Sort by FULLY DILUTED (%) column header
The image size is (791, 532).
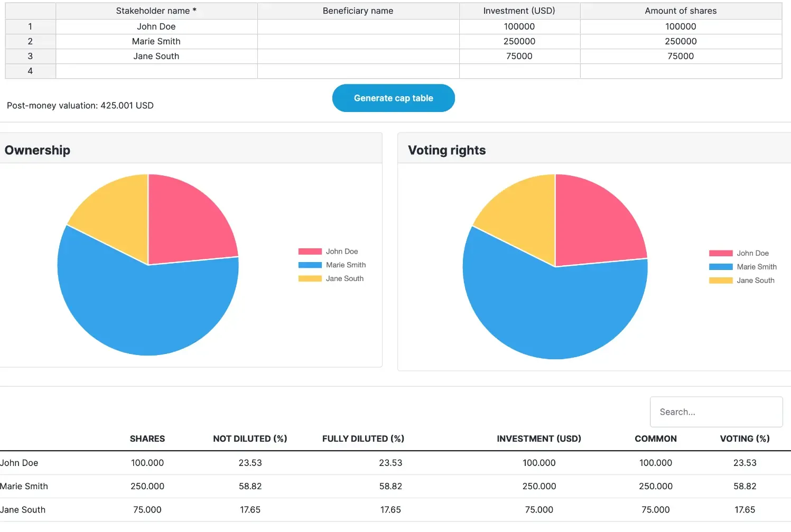pyautogui.click(x=363, y=439)
